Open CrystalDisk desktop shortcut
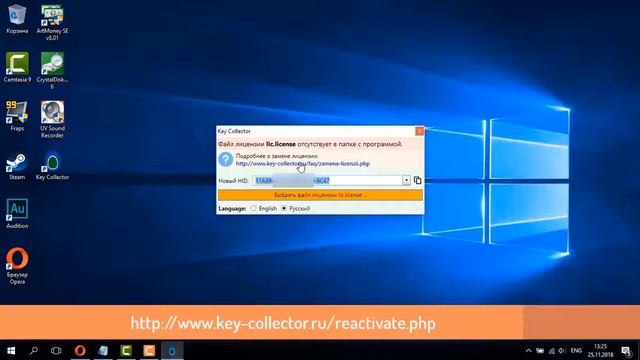Viewport: 640px width, 360px height. pos(52,70)
